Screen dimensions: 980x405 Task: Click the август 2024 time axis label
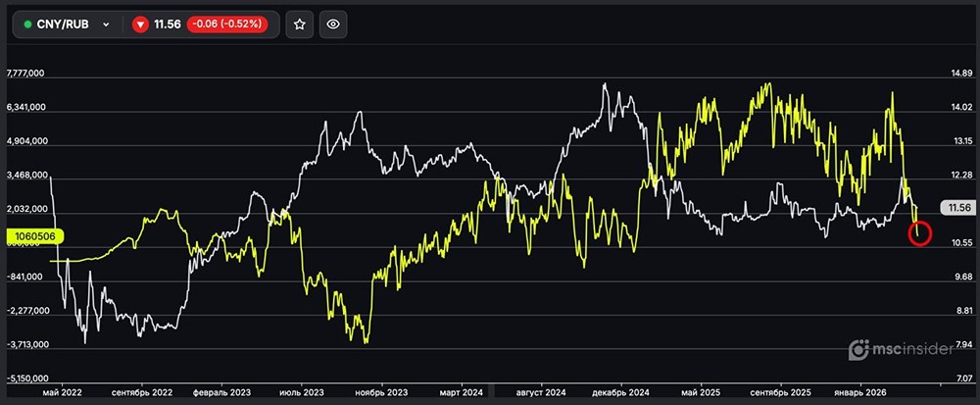[x=541, y=392]
